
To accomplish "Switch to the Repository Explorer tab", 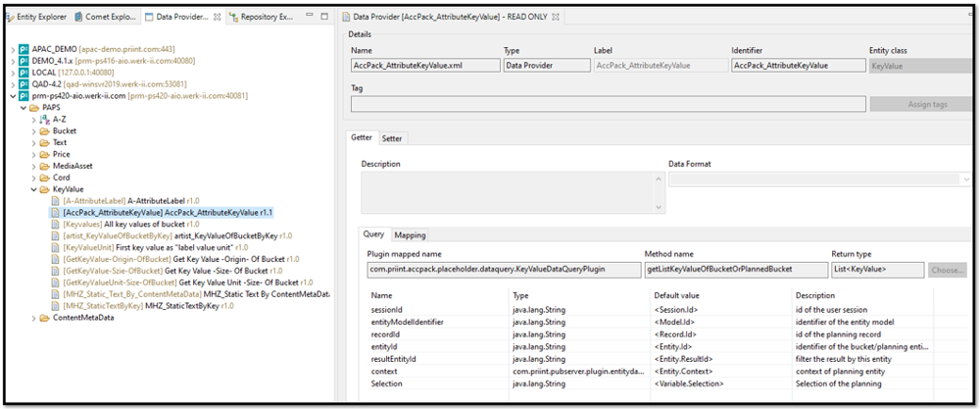I will click(262, 17).
